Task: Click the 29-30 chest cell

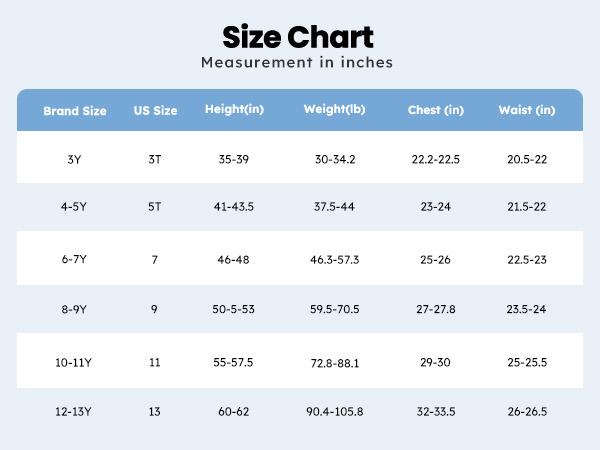Action: (x=436, y=361)
